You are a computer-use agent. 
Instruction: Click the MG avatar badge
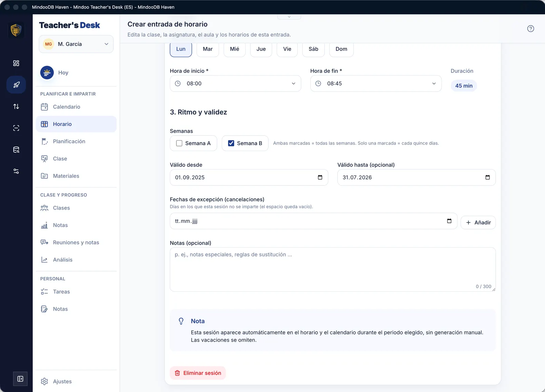tap(49, 44)
